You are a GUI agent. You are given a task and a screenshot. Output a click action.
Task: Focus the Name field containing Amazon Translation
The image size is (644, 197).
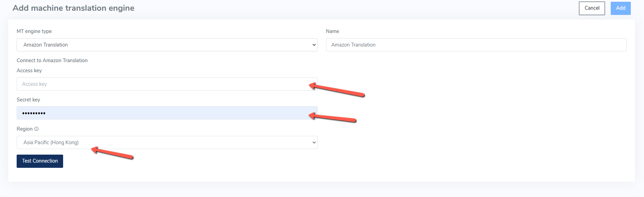pos(476,45)
